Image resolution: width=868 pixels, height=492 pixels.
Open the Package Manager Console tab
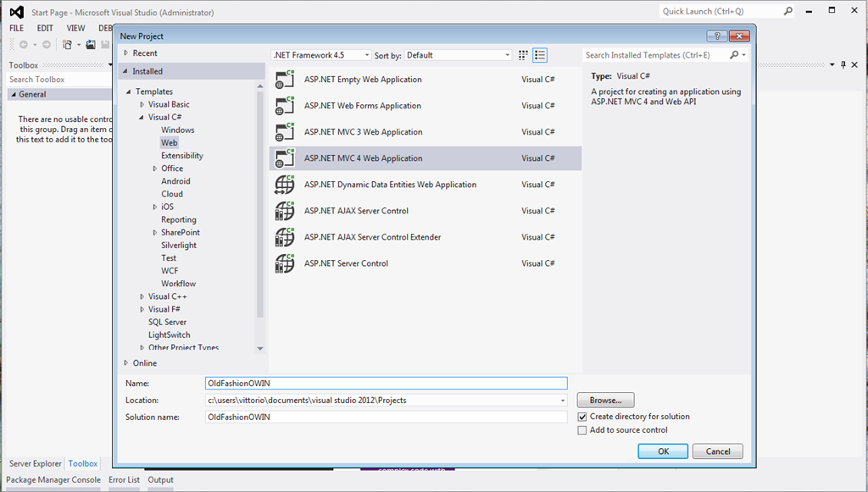pyautogui.click(x=53, y=480)
